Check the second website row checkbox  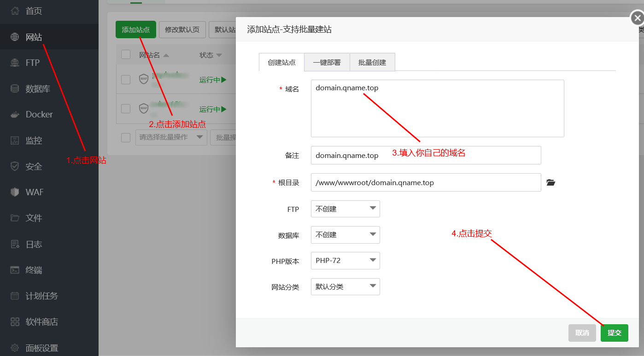[x=126, y=109]
